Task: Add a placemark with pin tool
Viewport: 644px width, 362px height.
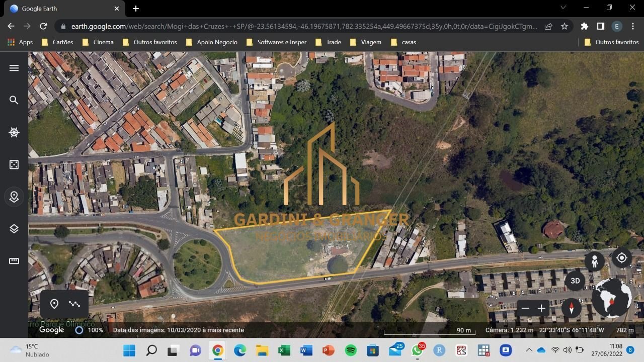Action: pyautogui.click(x=54, y=304)
